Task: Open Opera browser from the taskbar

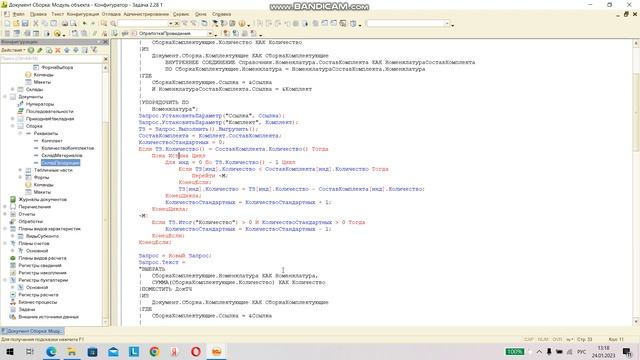Action: [196, 351]
